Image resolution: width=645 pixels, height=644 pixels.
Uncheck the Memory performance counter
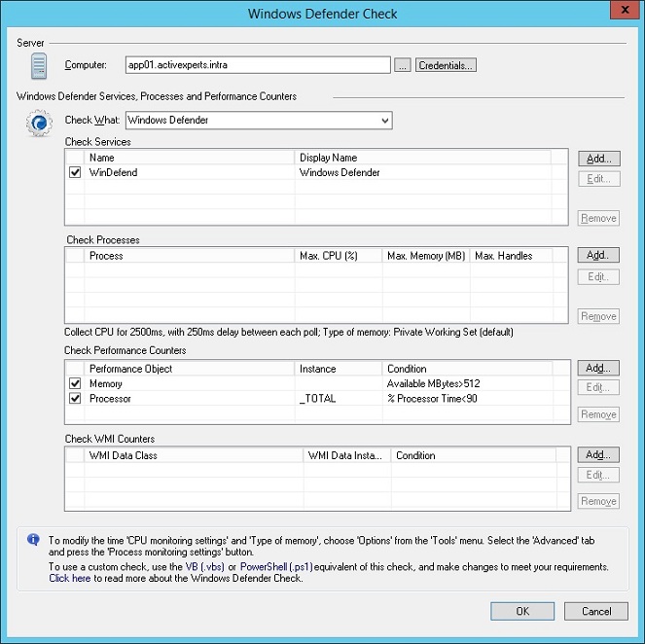pos(75,383)
